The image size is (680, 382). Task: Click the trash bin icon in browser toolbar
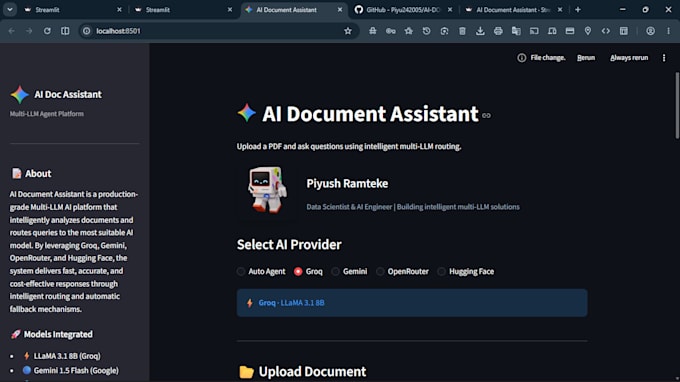pyautogui.click(x=462, y=31)
